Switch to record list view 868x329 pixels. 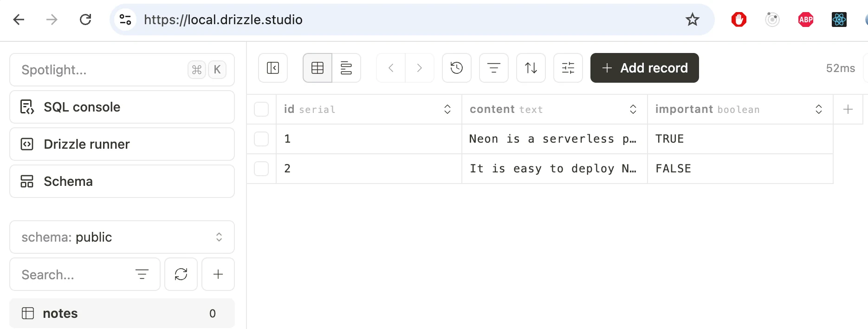(346, 68)
